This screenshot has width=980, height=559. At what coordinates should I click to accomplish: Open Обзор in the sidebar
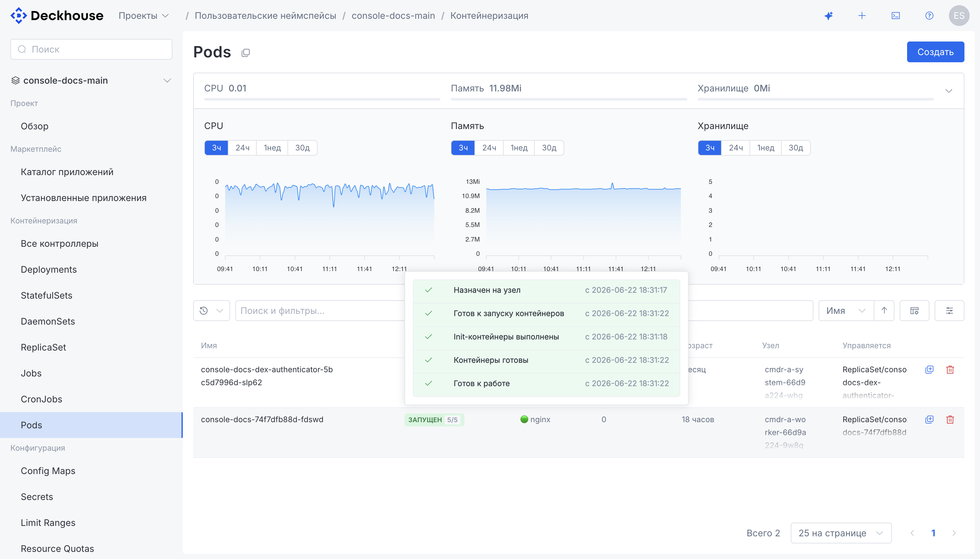35,126
